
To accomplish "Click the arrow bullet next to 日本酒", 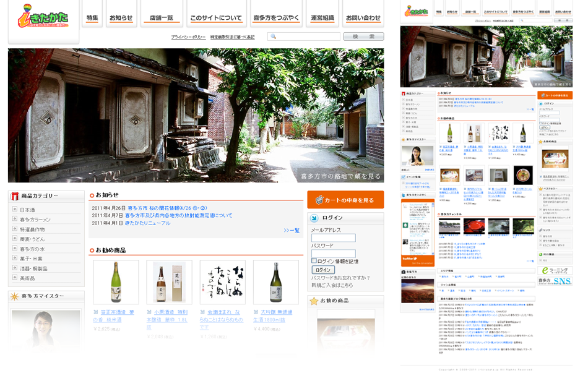I will [x=15, y=209].
